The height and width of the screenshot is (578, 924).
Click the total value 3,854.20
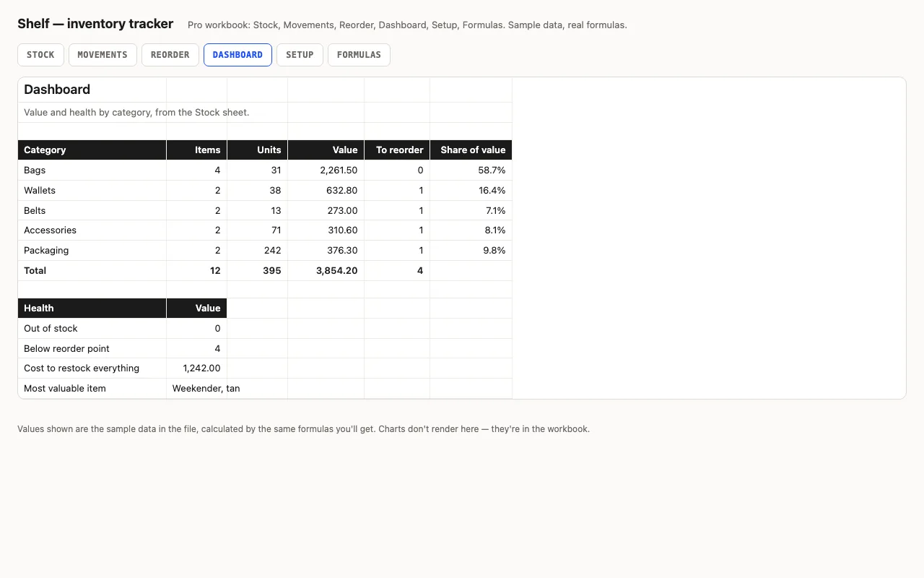pyautogui.click(x=326, y=271)
